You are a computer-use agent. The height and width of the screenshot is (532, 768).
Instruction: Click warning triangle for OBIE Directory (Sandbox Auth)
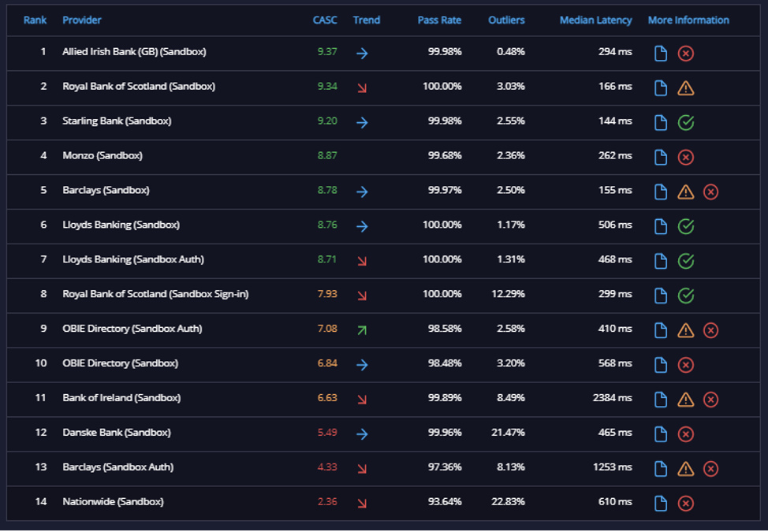(x=685, y=330)
